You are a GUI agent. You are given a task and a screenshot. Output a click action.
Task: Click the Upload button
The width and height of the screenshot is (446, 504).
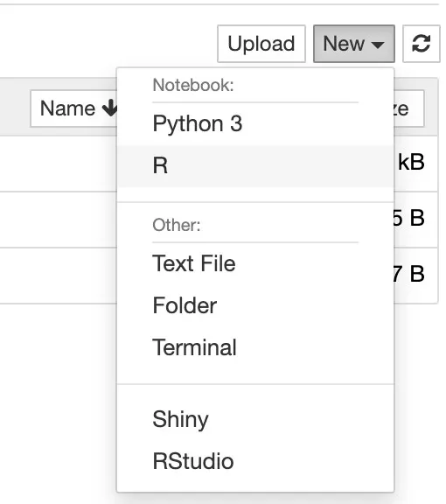coord(261,44)
